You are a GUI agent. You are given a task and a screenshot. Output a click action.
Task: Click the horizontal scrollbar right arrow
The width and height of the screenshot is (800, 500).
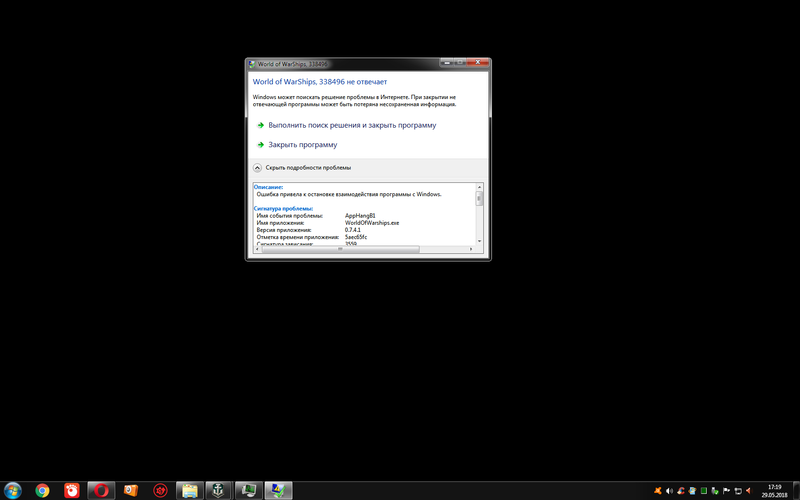471,249
